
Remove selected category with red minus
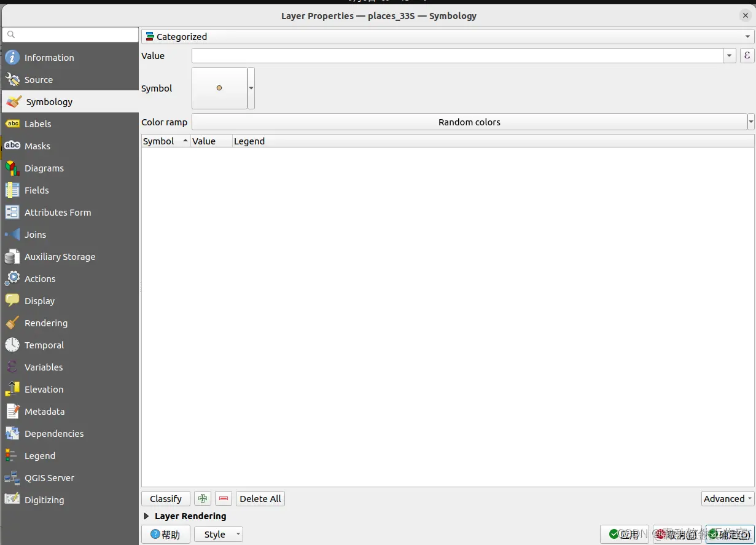tap(224, 499)
